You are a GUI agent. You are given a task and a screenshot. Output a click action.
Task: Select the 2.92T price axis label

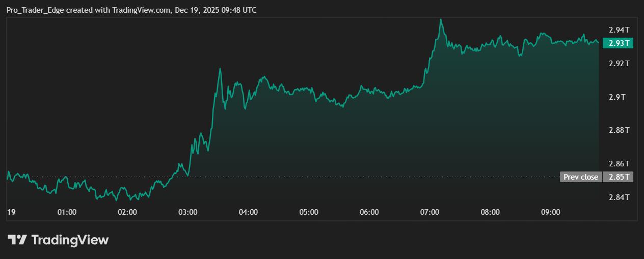pyautogui.click(x=619, y=63)
